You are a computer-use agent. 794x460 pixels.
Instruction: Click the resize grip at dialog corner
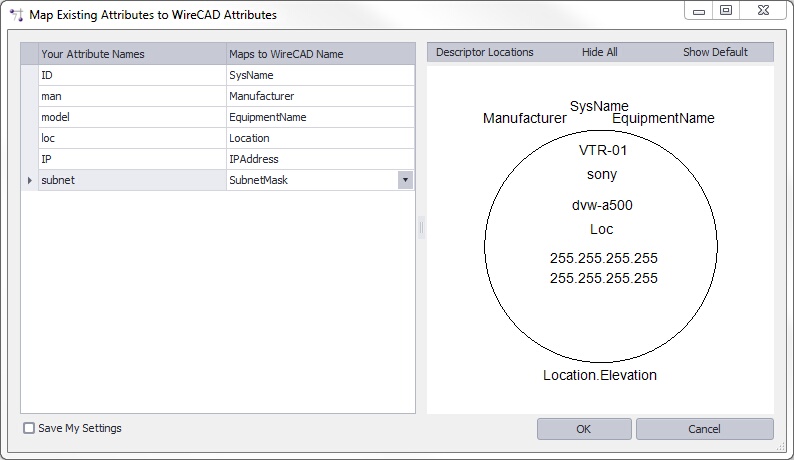[x=780, y=446]
